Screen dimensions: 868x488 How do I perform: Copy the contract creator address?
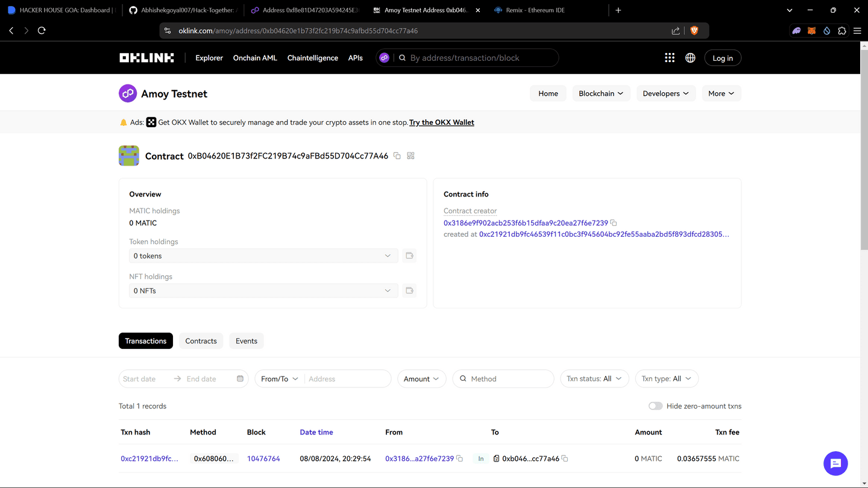coord(614,223)
